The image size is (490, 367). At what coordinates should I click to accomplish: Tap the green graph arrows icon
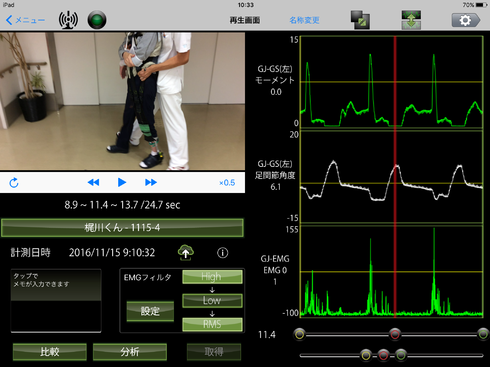tap(411, 20)
